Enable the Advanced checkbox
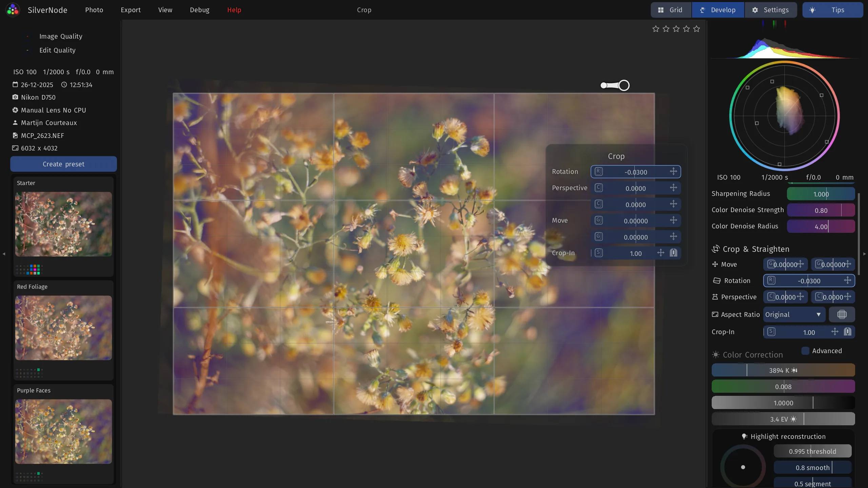The height and width of the screenshot is (488, 868). point(805,351)
